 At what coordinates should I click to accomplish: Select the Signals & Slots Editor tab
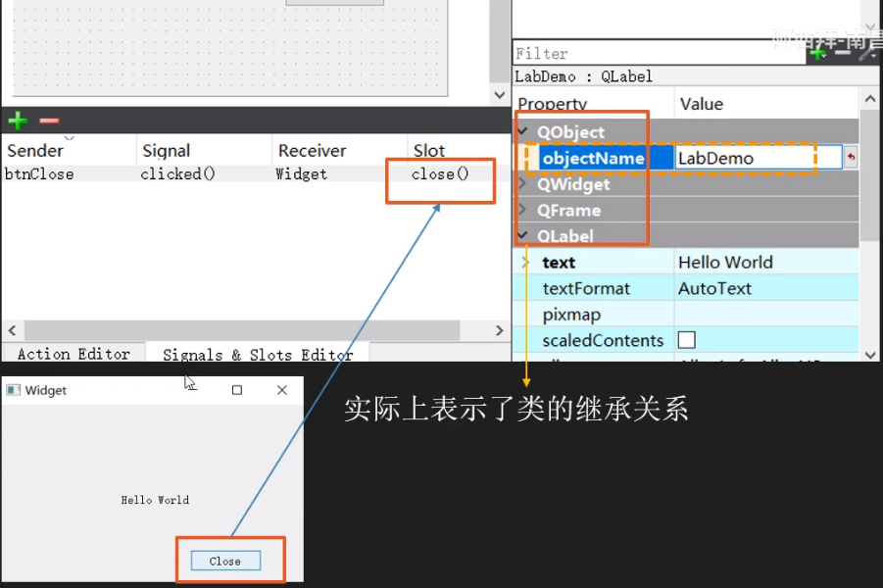pyautogui.click(x=257, y=354)
